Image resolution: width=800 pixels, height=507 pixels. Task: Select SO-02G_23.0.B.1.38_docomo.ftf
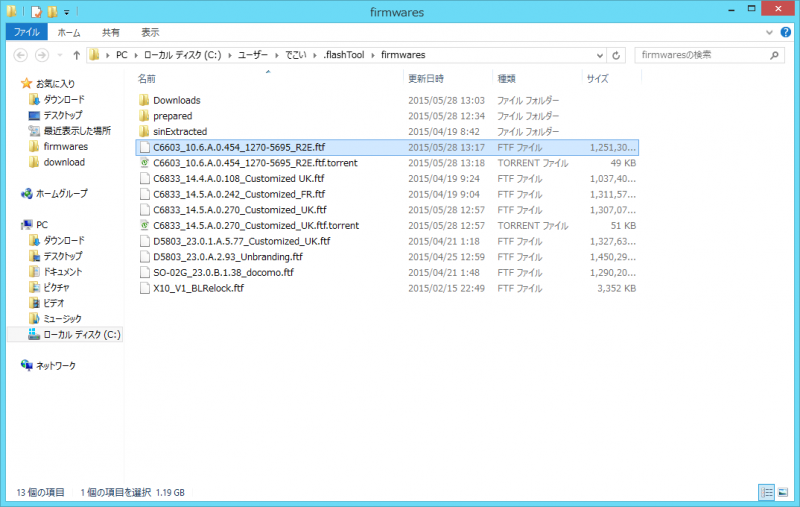pos(223,272)
